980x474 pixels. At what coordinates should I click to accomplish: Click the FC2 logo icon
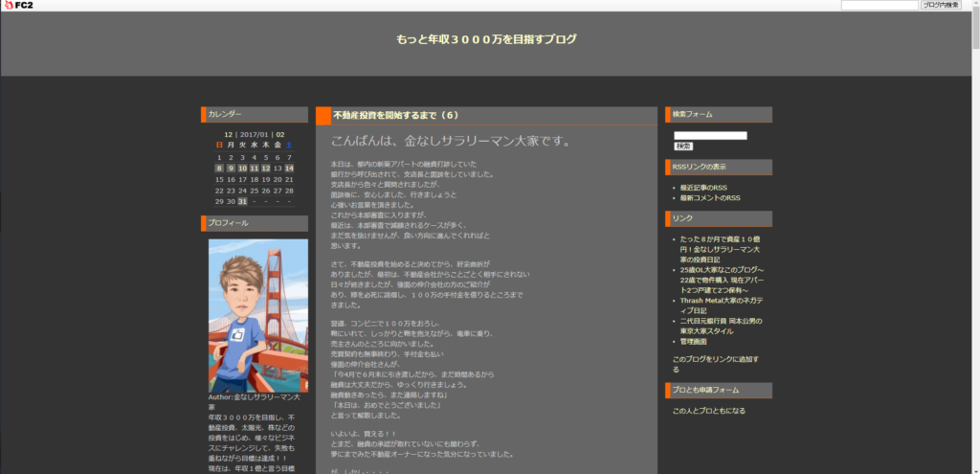click(x=18, y=5)
